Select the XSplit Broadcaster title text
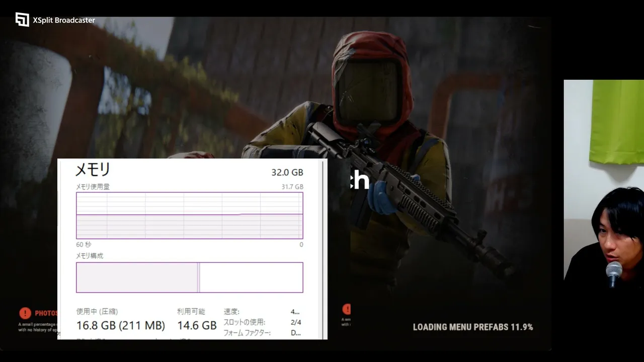Screen dimensions: 644x362 pyautogui.click(x=64, y=20)
